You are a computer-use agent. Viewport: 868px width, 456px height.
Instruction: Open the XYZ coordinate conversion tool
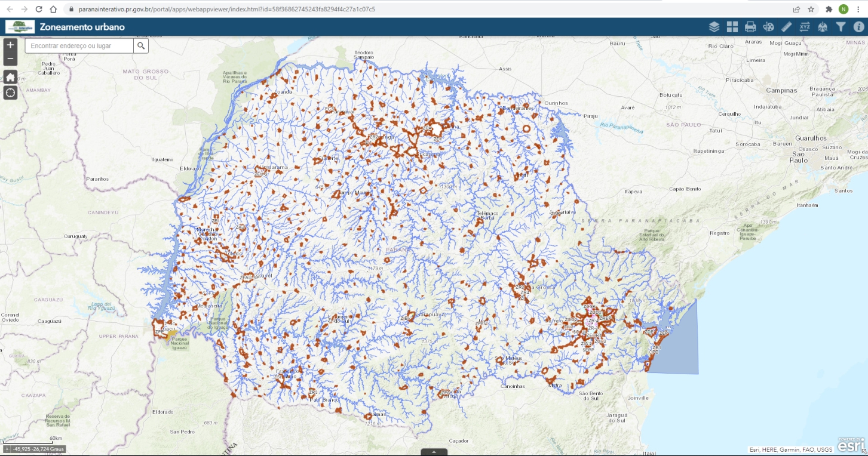coord(805,27)
